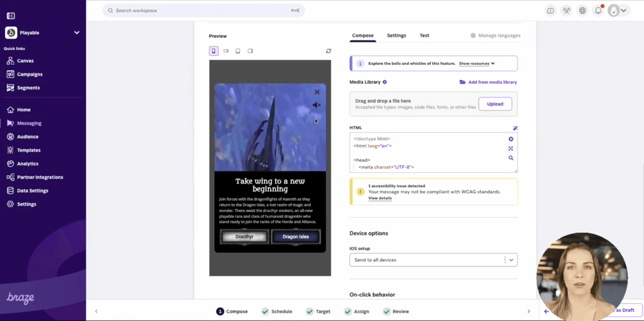Open Canvas from quick links
This screenshot has height=321, width=644.
(x=25, y=61)
